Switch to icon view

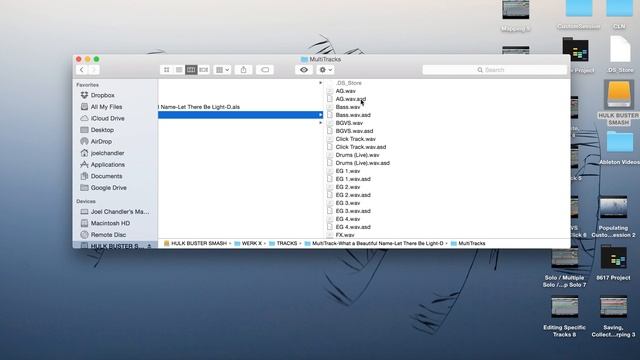pyautogui.click(x=166, y=70)
